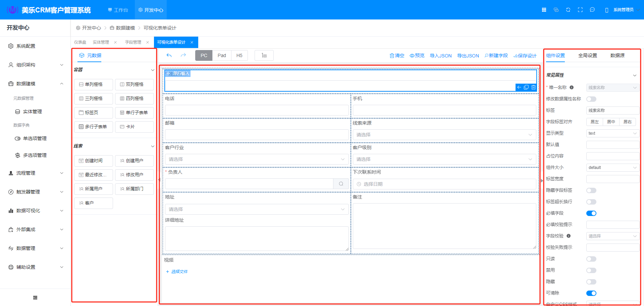Click the 保存设计 button
The width and height of the screenshot is (644, 306).
525,56
